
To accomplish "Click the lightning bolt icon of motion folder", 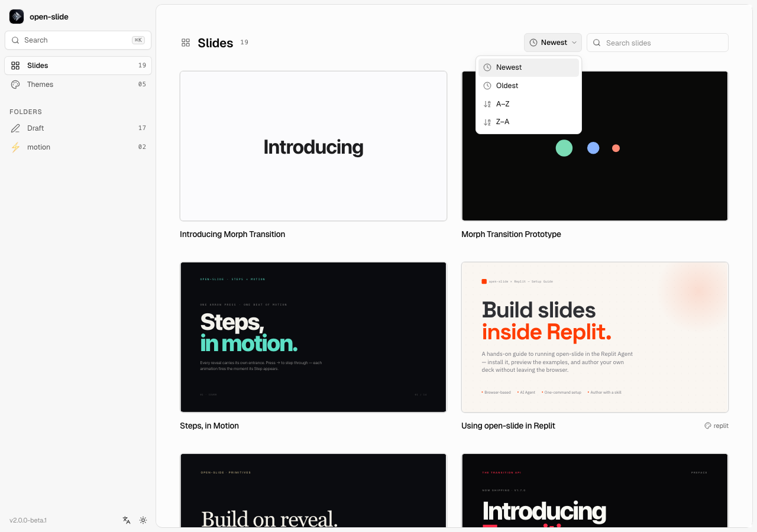I will [15, 147].
